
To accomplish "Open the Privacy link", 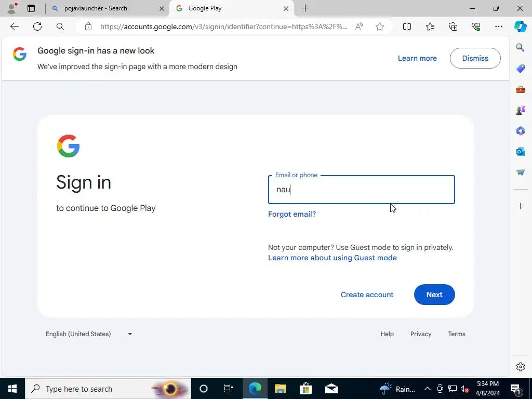I will [x=421, y=334].
